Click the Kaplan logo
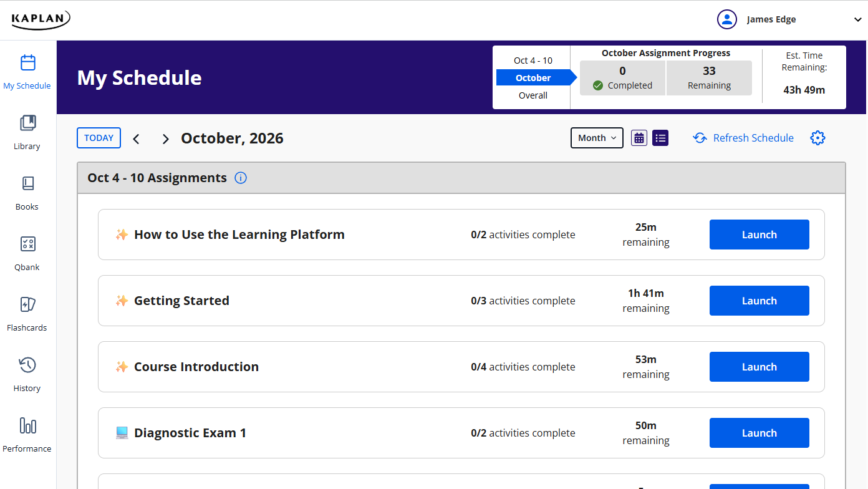Image resolution: width=868 pixels, height=489 pixels. tap(41, 19)
